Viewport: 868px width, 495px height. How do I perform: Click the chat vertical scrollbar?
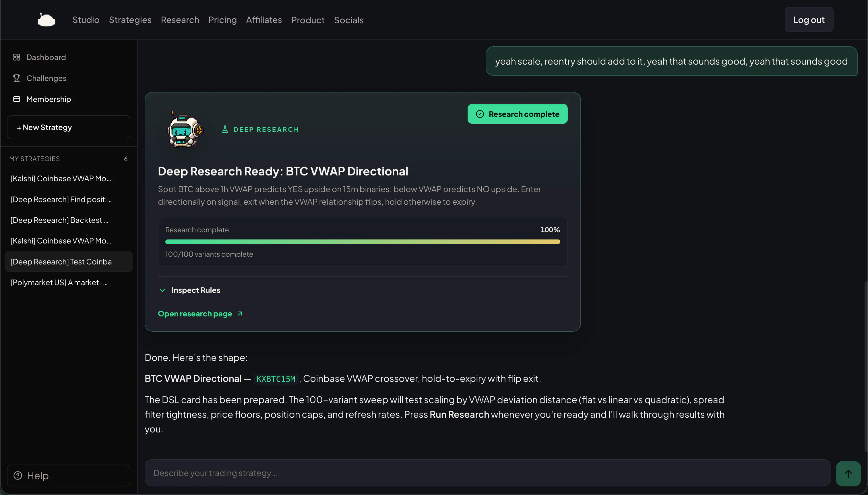coord(865,366)
